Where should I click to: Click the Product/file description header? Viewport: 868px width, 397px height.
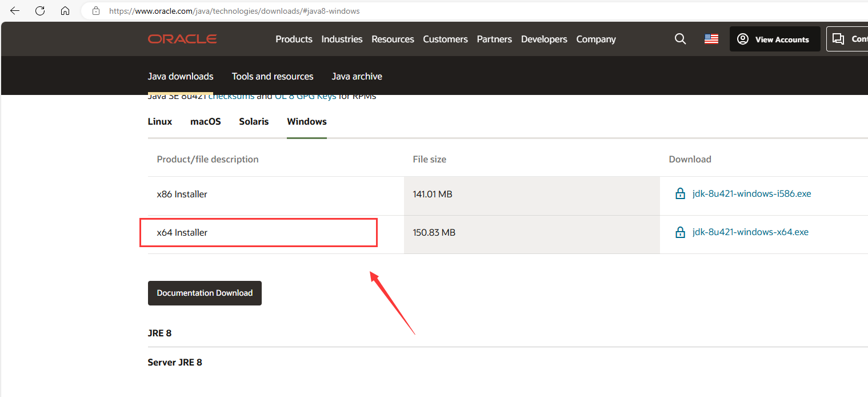pyautogui.click(x=207, y=159)
